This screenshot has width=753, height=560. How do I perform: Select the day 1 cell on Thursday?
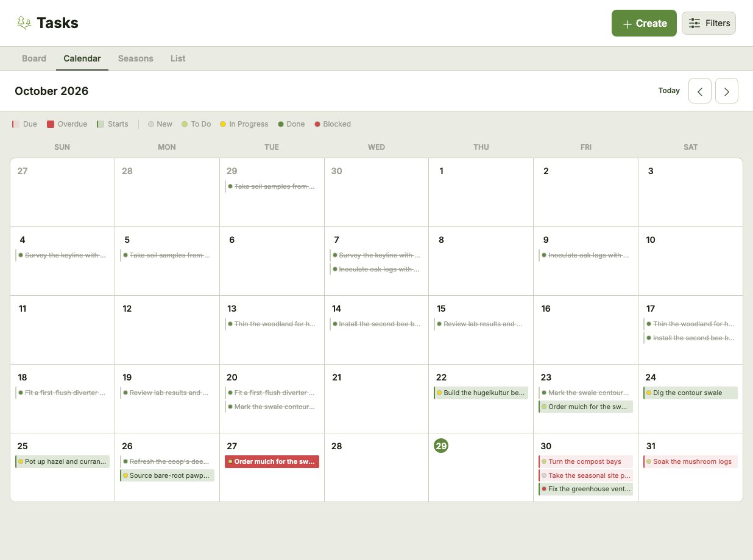481,192
